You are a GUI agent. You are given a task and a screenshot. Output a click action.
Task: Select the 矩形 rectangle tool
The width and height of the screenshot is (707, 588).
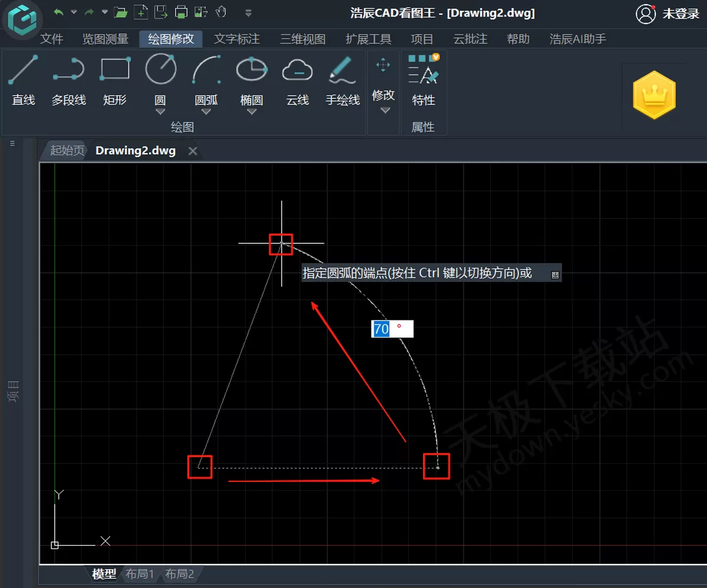115,81
